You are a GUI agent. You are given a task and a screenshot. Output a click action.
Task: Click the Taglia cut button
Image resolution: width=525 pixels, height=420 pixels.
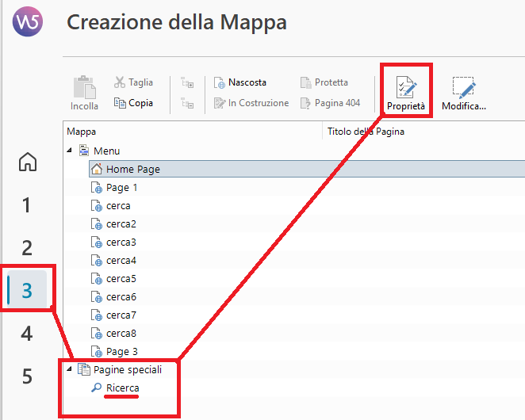click(133, 82)
